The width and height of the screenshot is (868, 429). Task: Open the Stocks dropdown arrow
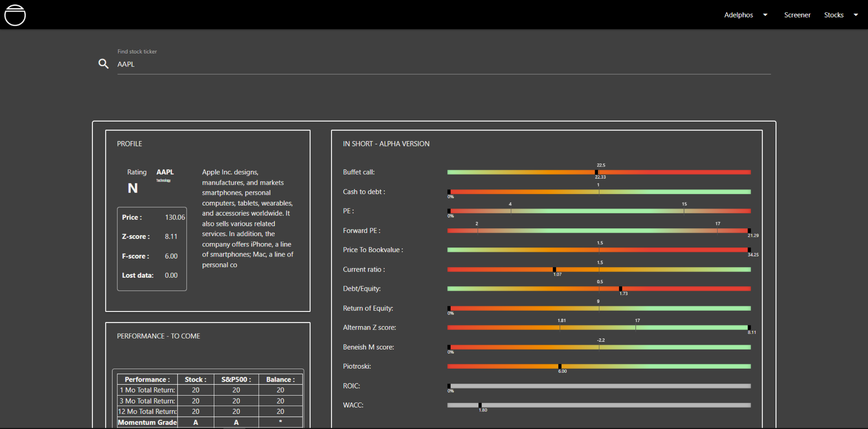tap(856, 15)
